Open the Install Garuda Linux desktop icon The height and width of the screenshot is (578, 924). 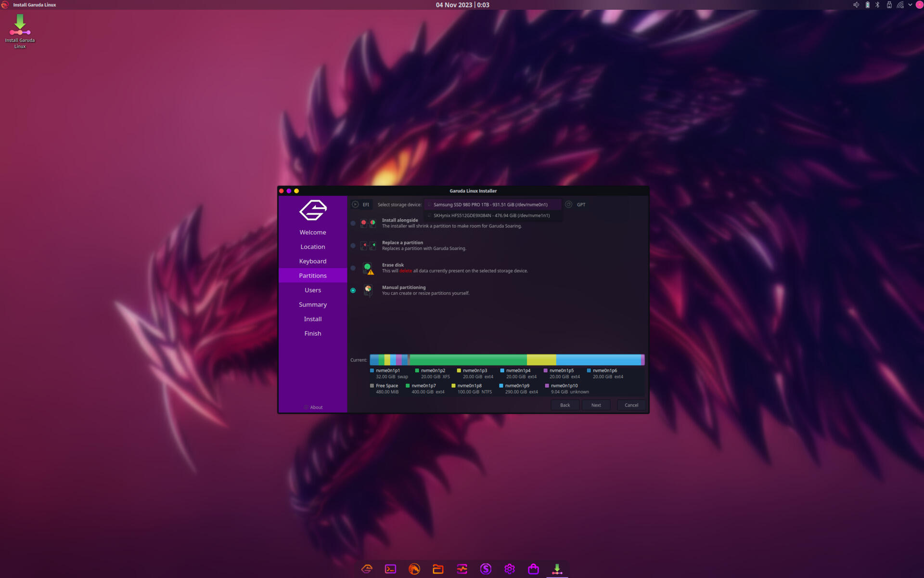20,31
